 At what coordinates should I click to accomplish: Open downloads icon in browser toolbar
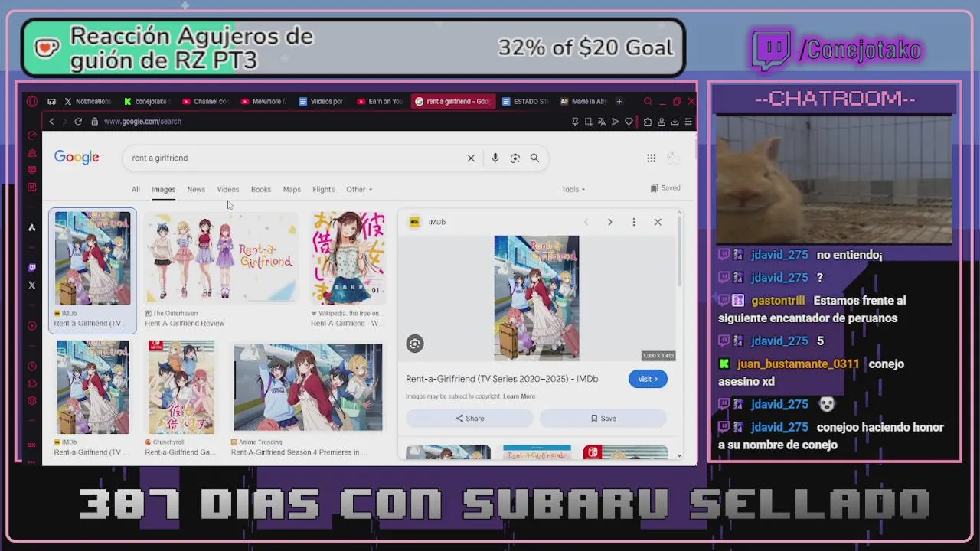pyautogui.click(x=675, y=122)
